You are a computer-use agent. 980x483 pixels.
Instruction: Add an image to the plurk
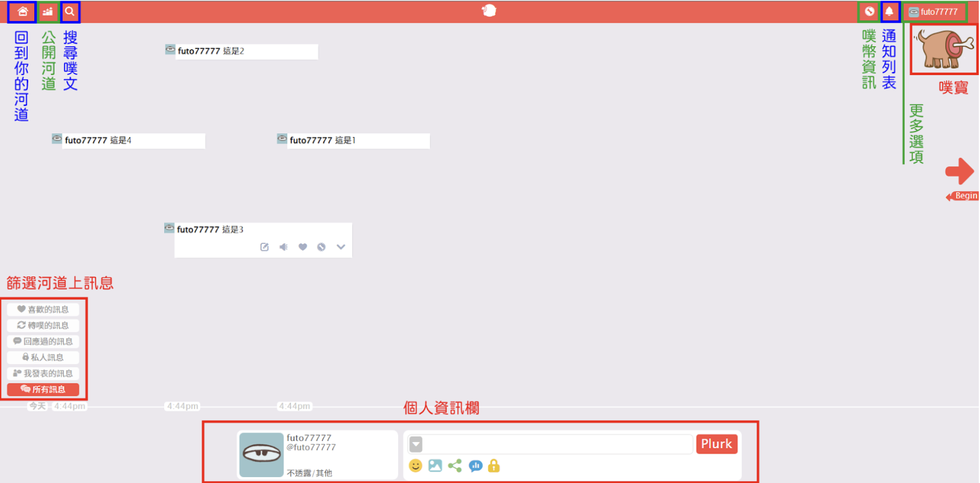pos(435,466)
